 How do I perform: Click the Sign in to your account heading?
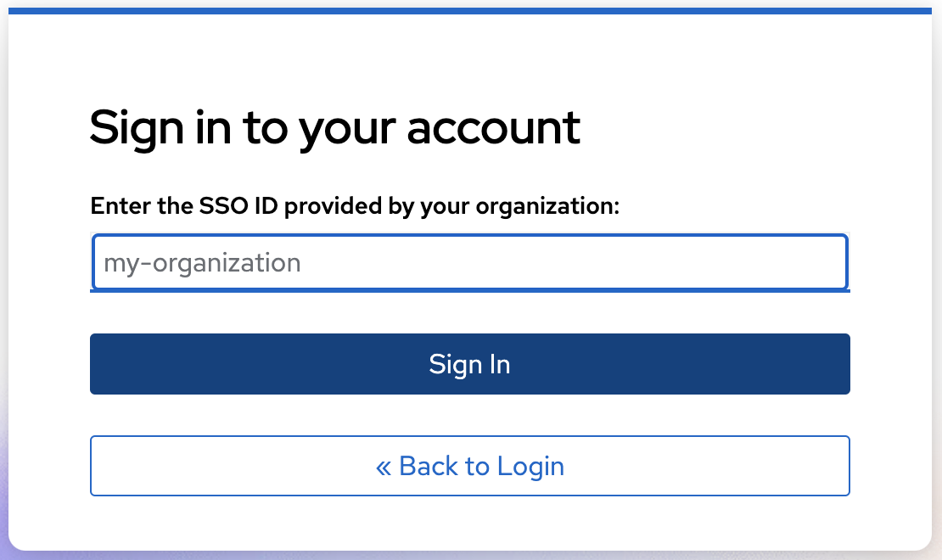point(334,128)
